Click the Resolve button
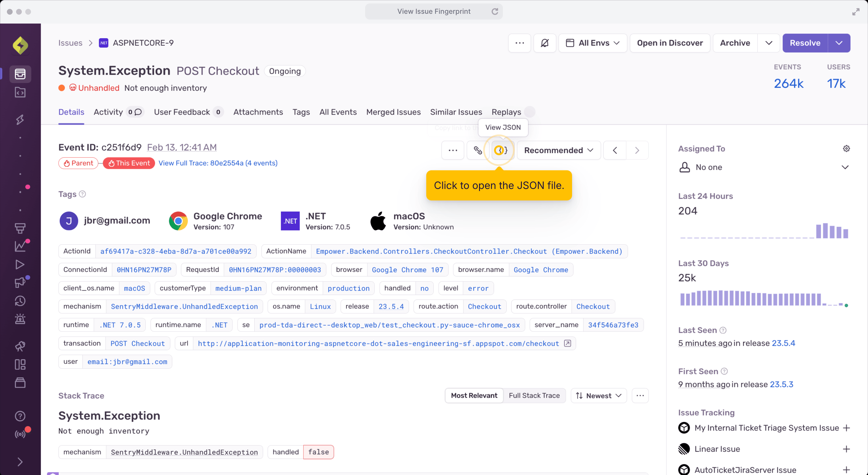This screenshot has width=868, height=475. click(805, 43)
